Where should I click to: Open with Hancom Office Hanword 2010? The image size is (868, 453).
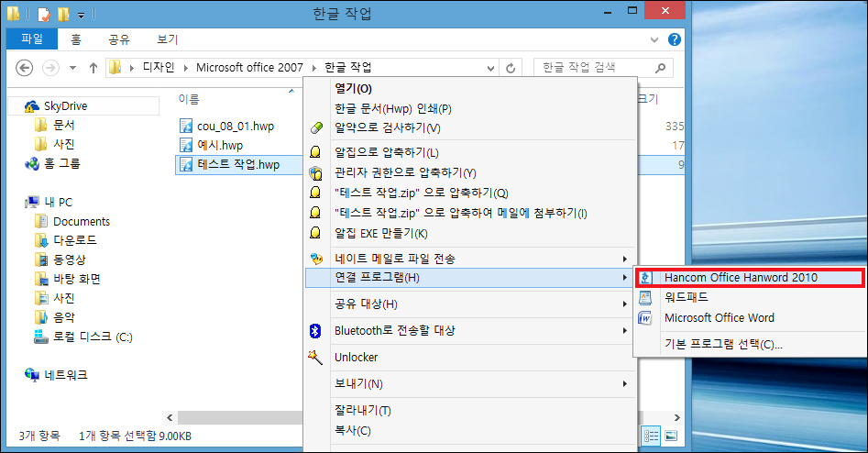(750, 278)
